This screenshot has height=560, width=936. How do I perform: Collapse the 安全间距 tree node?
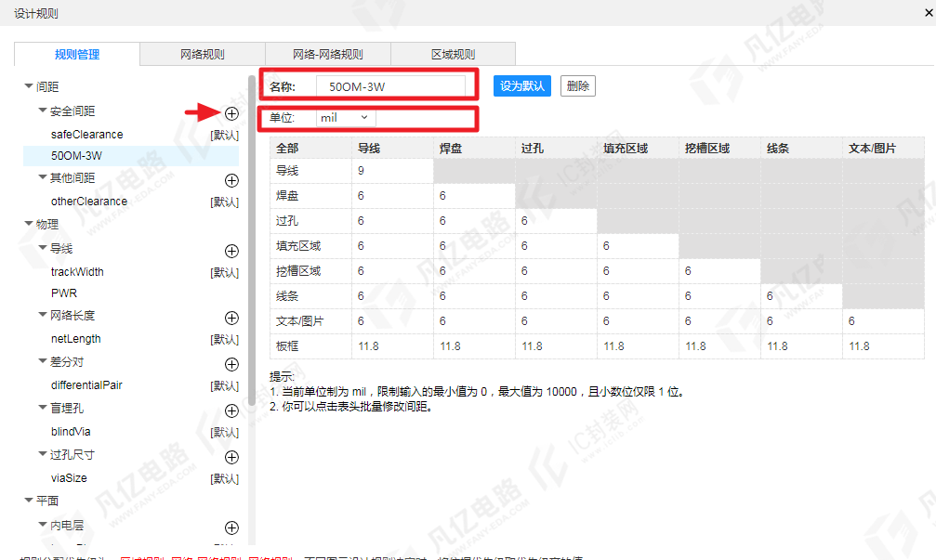pos(43,111)
